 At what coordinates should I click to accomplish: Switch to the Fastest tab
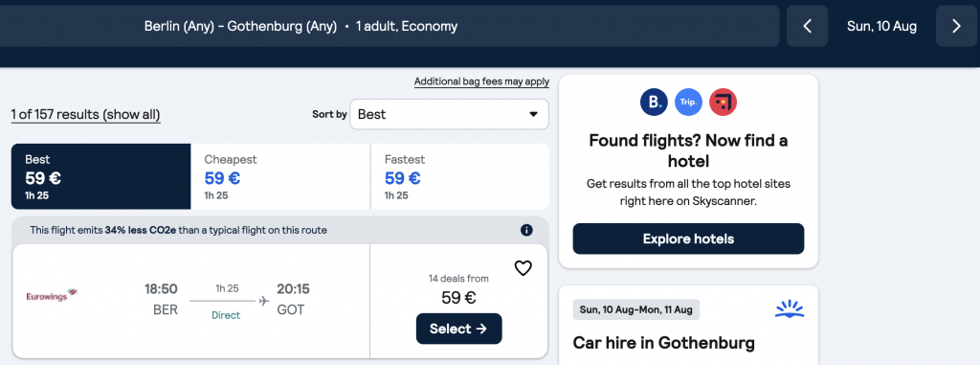click(460, 176)
